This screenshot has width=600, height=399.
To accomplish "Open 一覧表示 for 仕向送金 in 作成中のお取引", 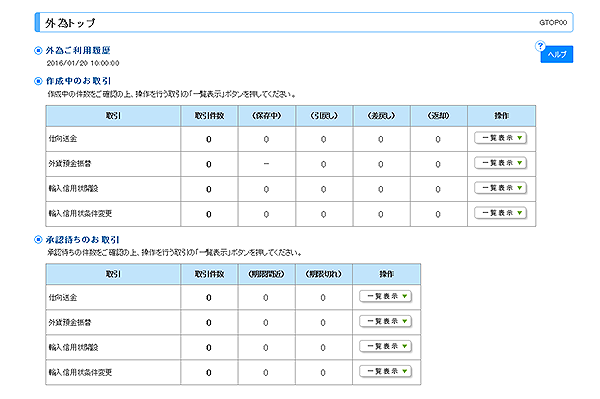I will [x=501, y=138].
